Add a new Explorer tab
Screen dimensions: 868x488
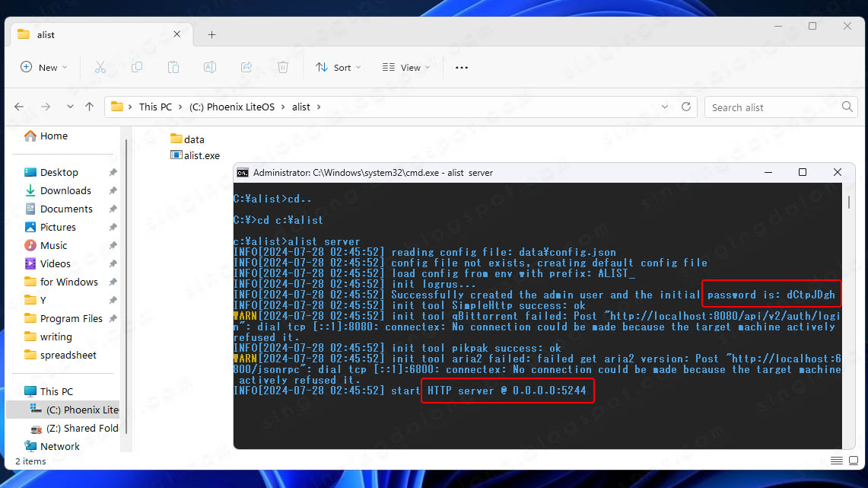(211, 35)
